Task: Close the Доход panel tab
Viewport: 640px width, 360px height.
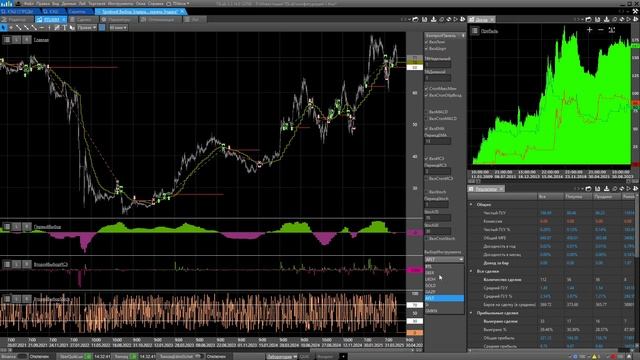Action: click(x=492, y=19)
